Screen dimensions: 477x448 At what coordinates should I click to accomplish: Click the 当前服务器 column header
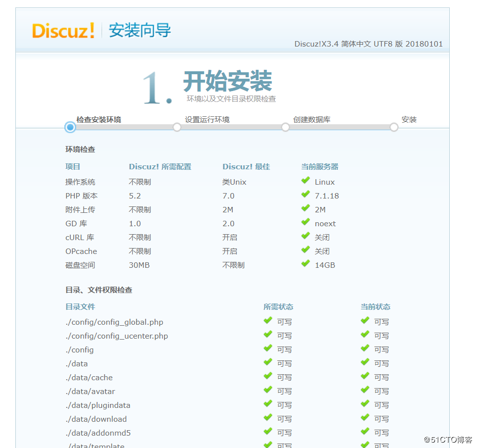319,166
